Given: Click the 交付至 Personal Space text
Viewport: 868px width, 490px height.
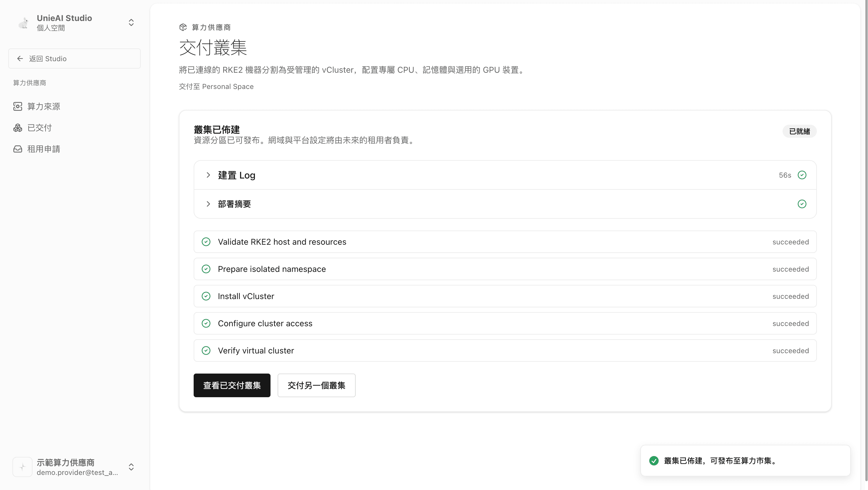Looking at the screenshot, I should point(216,87).
